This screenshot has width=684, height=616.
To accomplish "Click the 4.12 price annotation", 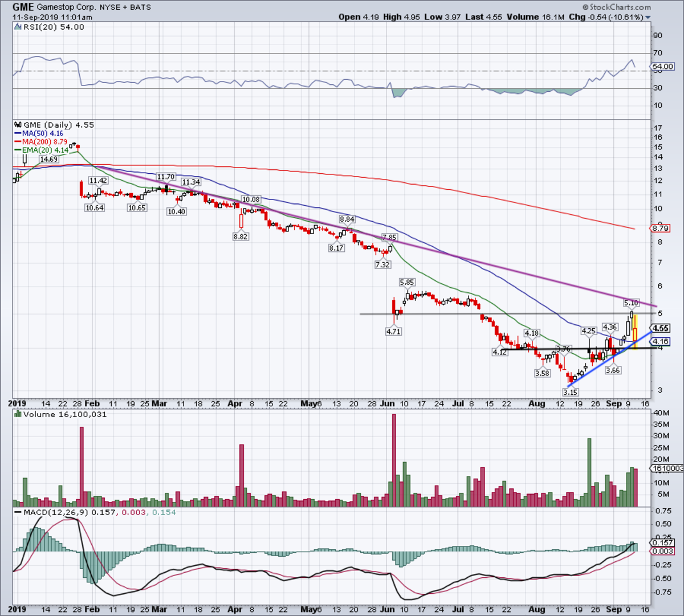I will point(500,352).
